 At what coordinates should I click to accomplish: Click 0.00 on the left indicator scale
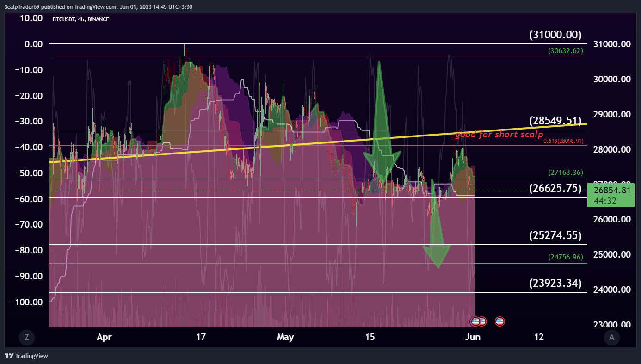(34, 44)
